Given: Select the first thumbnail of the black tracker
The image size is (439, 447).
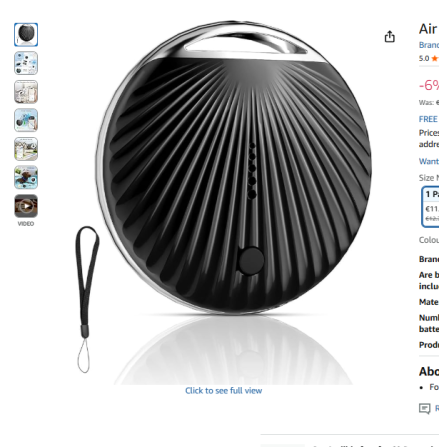Looking at the screenshot, I should 26,35.
